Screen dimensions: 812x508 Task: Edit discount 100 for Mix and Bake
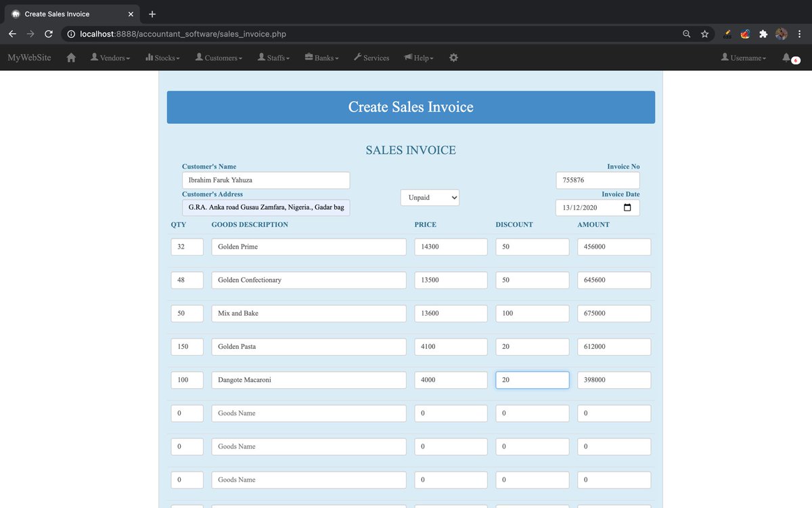533,314
